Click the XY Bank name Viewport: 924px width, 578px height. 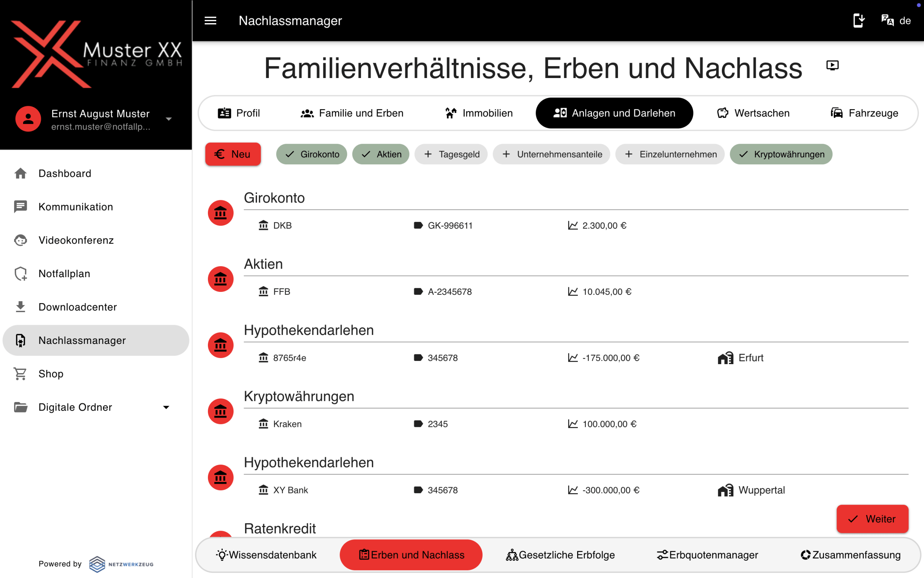[x=291, y=490]
